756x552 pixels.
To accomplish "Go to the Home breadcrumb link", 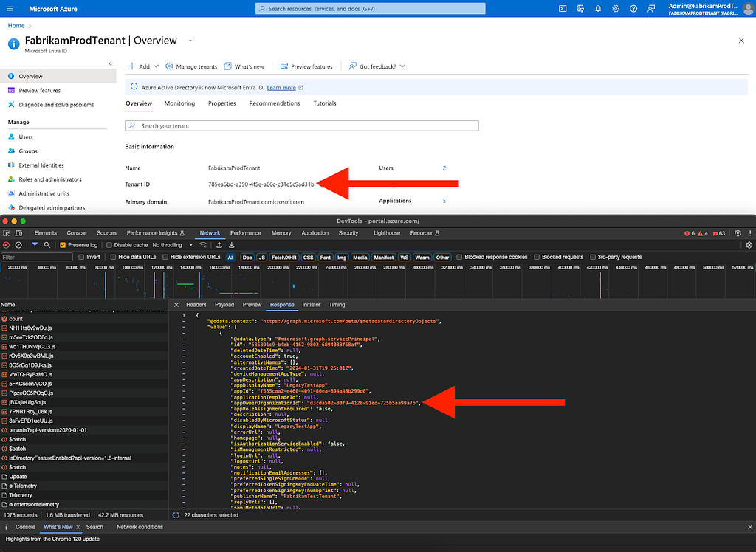I will 16,26.
